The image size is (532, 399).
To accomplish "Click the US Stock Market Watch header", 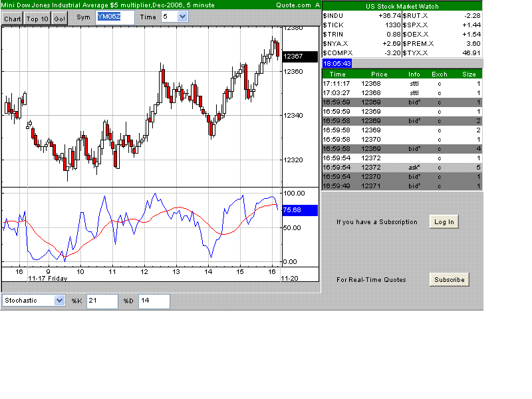I will coord(402,7).
